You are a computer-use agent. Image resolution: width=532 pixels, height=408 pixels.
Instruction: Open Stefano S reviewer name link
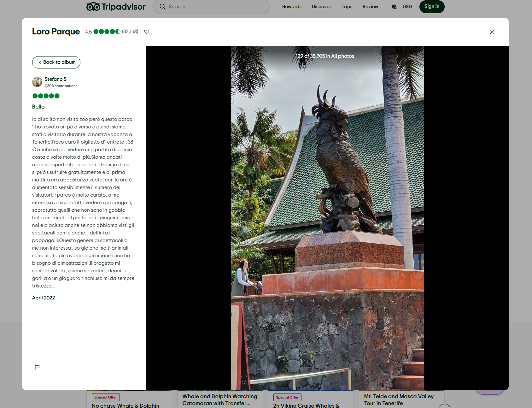[x=56, y=79]
